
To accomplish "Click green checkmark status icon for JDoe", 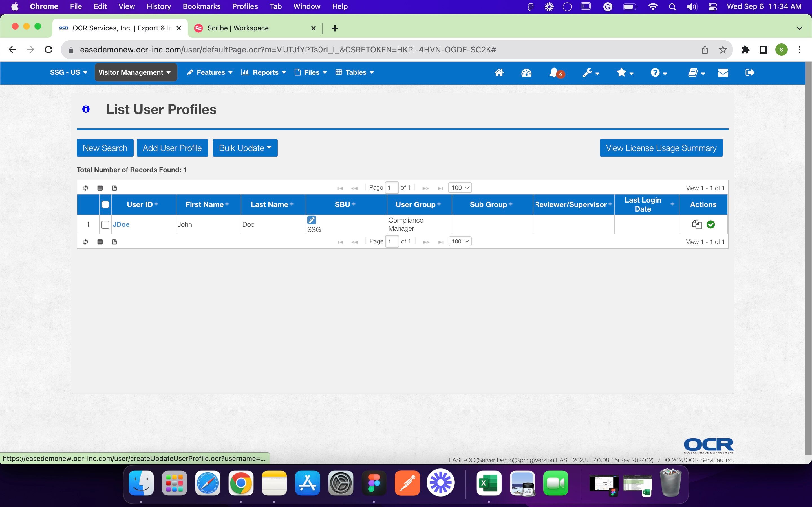I will pyautogui.click(x=710, y=224).
